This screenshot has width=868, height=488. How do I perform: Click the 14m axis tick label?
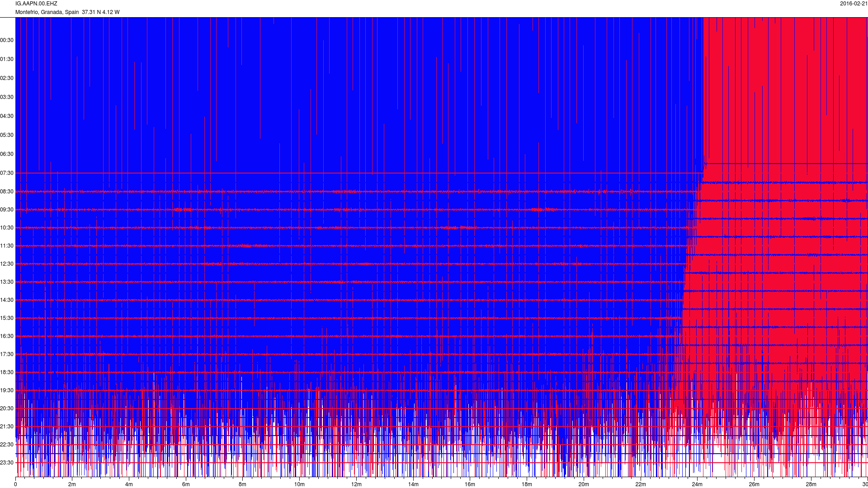(413, 484)
